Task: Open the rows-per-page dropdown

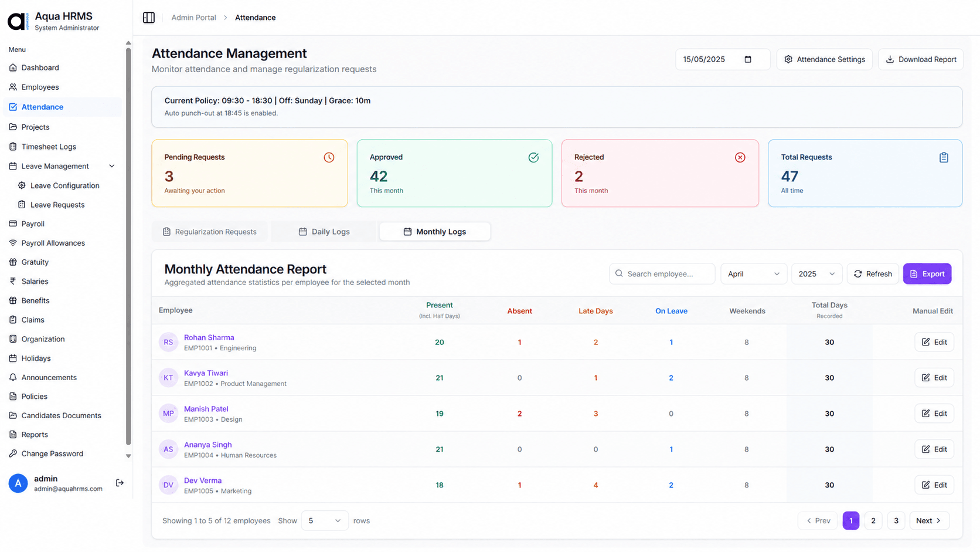Action: coord(325,521)
